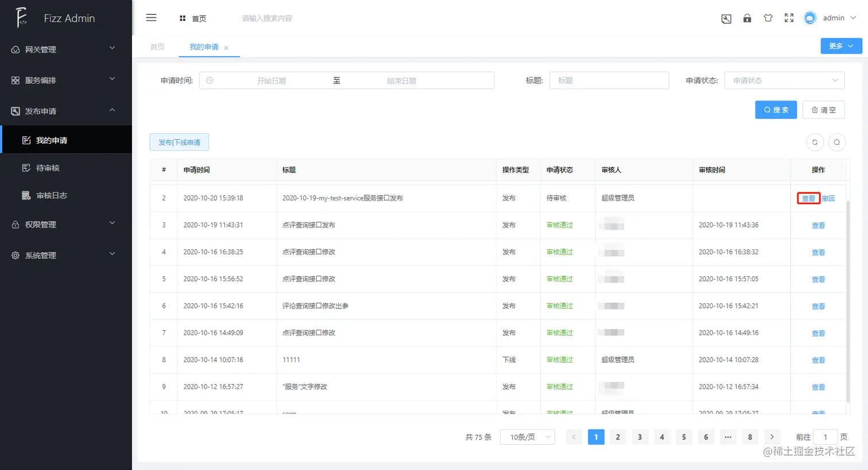Click 查看 for row 3
The width and height of the screenshot is (868, 470).
[818, 225]
